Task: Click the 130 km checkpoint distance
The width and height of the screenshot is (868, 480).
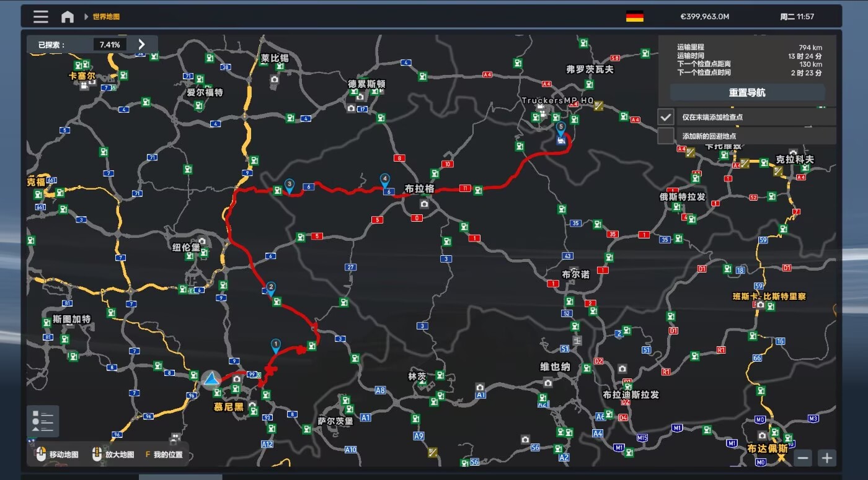Action: pos(811,64)
